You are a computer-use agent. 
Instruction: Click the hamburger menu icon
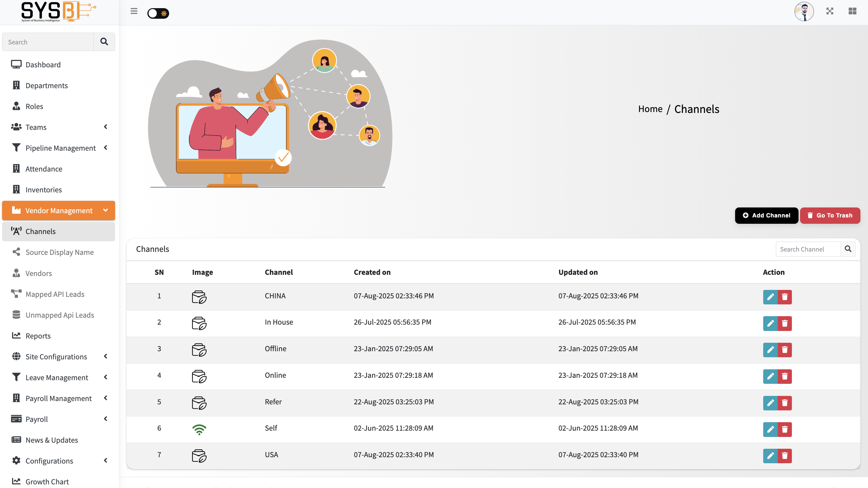tap(134, 11)
